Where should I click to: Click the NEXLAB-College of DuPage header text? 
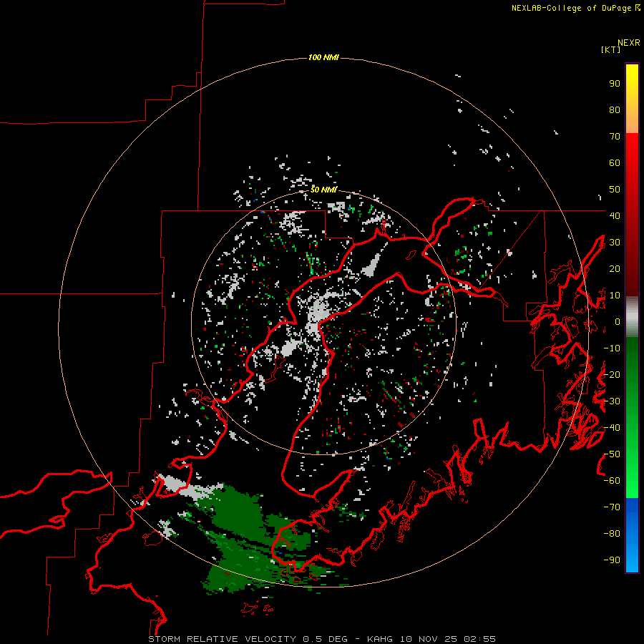coord(572,8)
